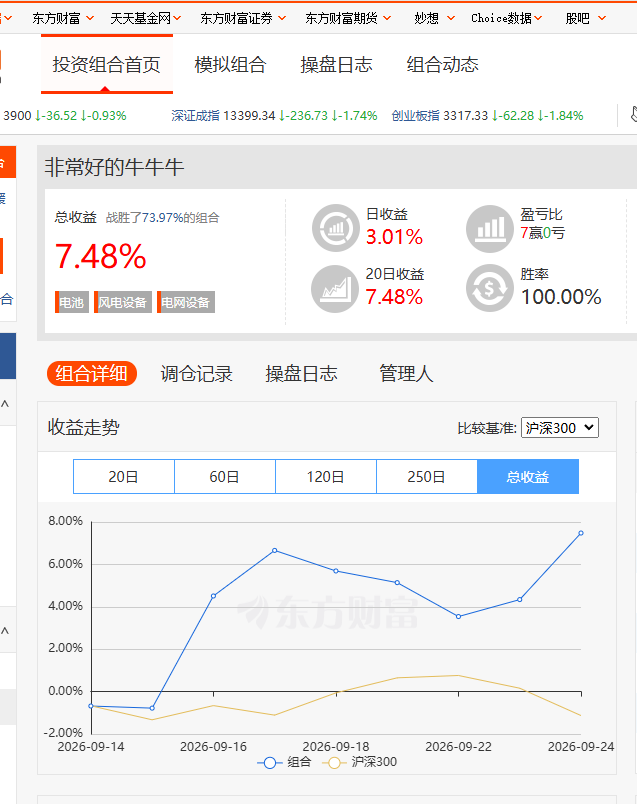The height and width of the screenshot is (804, 637).
Task: Open the 比较基准 沪深300 select box
Action: [560, 428]
